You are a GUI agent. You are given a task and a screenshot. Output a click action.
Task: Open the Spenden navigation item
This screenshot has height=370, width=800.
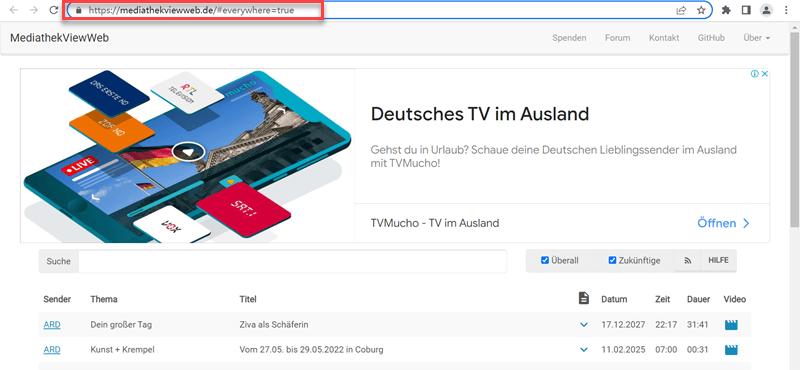tap(569, 38)
